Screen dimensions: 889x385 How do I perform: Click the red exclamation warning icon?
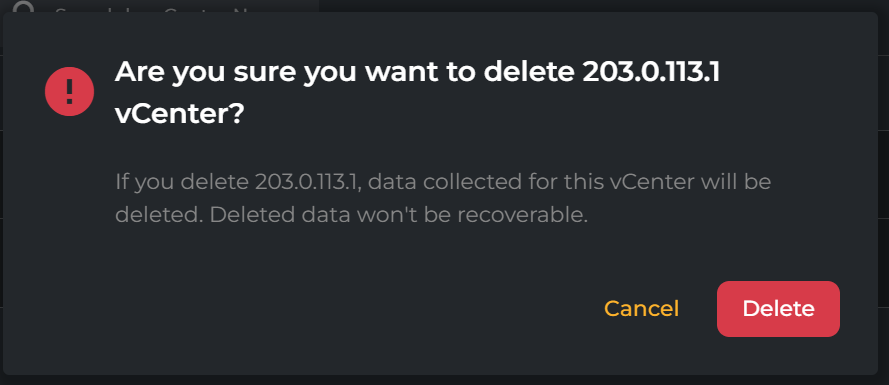69,91
